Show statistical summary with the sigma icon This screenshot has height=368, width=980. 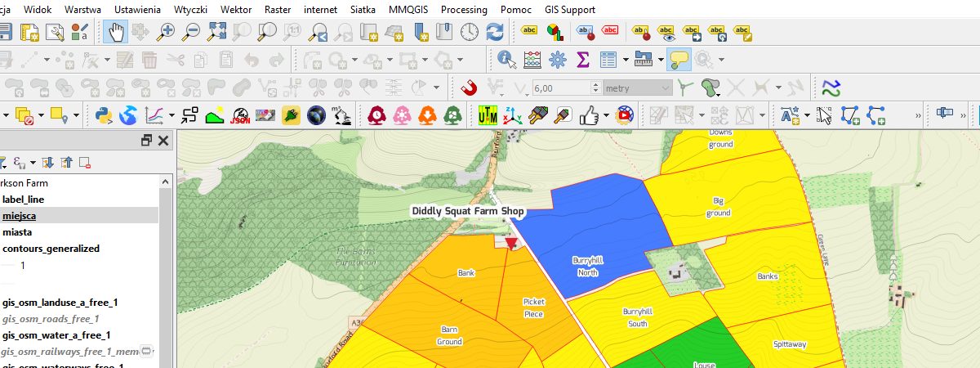[x=583, y=59]
